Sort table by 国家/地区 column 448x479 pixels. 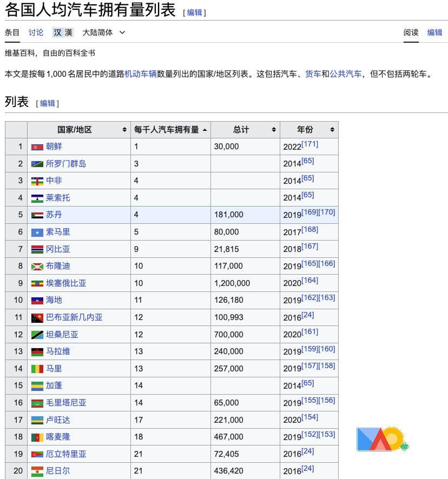124,130
